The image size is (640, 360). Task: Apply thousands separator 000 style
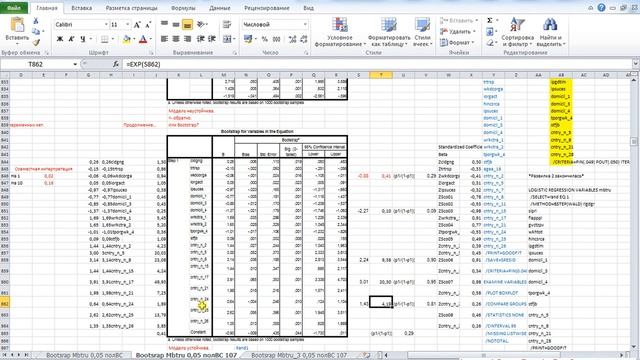click(x=276, y=39)
